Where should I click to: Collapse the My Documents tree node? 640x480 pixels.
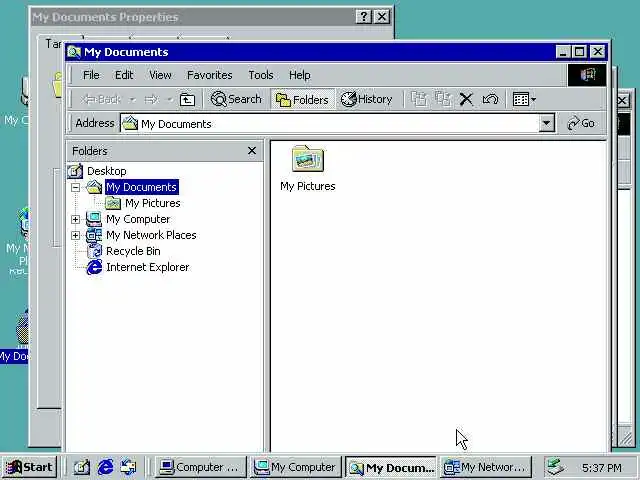[x=76, y=187]
